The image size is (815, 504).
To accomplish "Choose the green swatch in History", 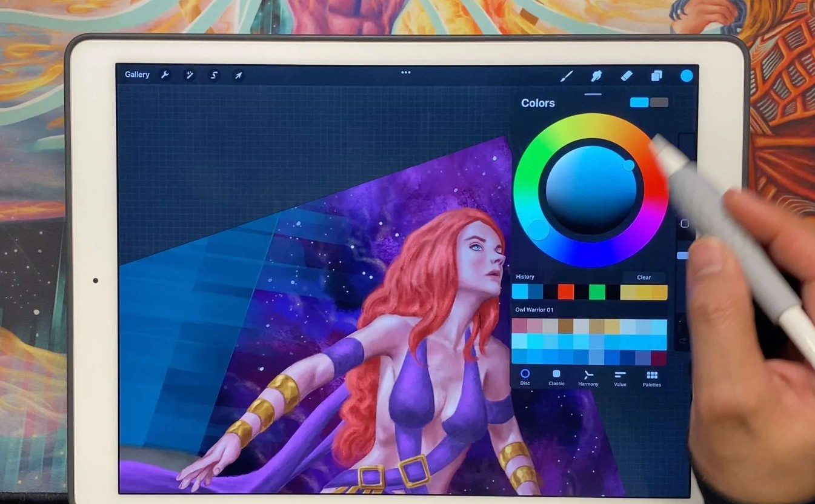I will pyautogui.click(x=597, y=293).
